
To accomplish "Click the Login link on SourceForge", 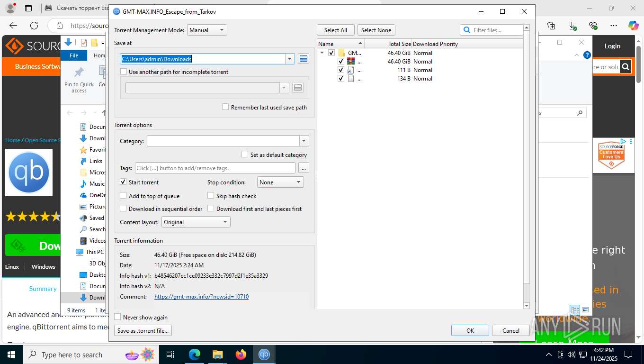I will click(x=612, y=46).
